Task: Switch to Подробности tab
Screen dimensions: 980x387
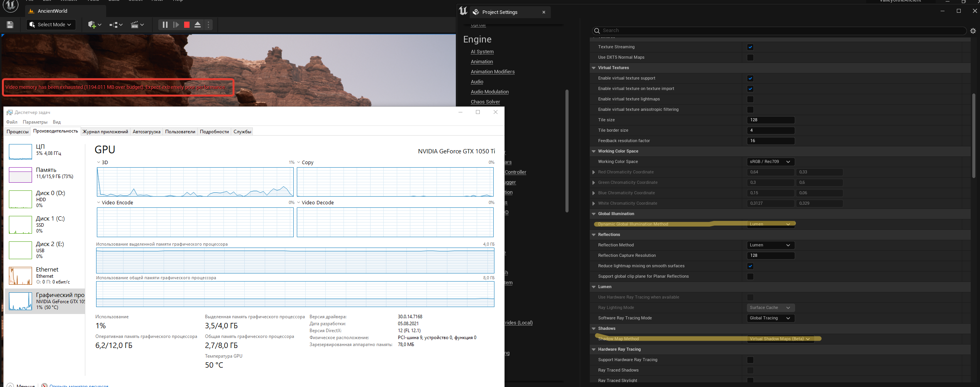Action: click(x=214, y=132)
